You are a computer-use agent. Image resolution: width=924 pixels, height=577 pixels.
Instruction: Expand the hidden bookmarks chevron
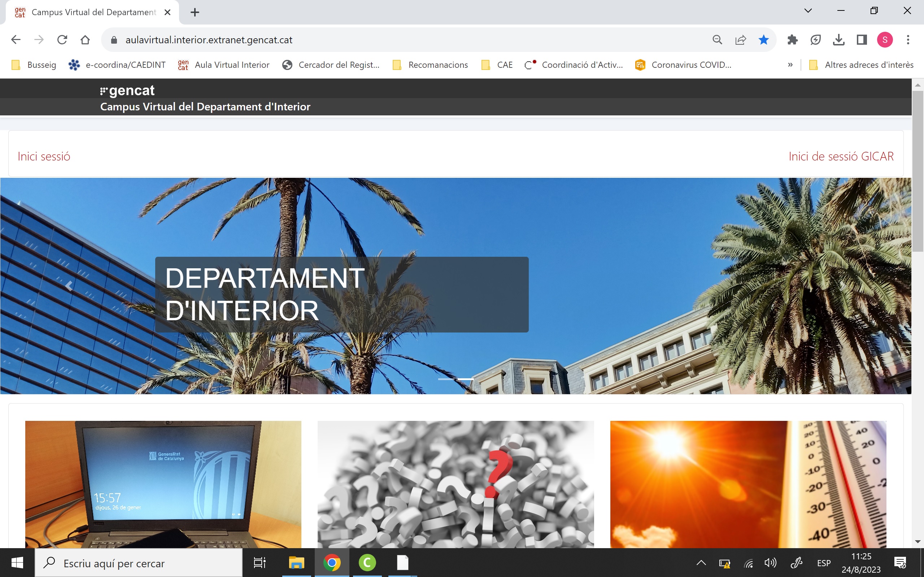point(790,65)
